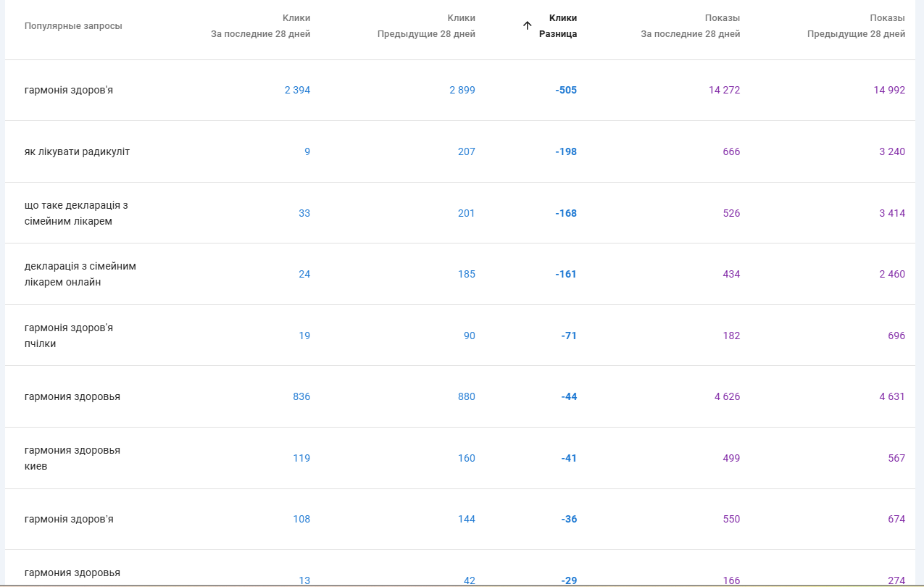Click the sort arrow beside Клики Разница
Viewport: 924px width, 587px height.
point(528,25)
